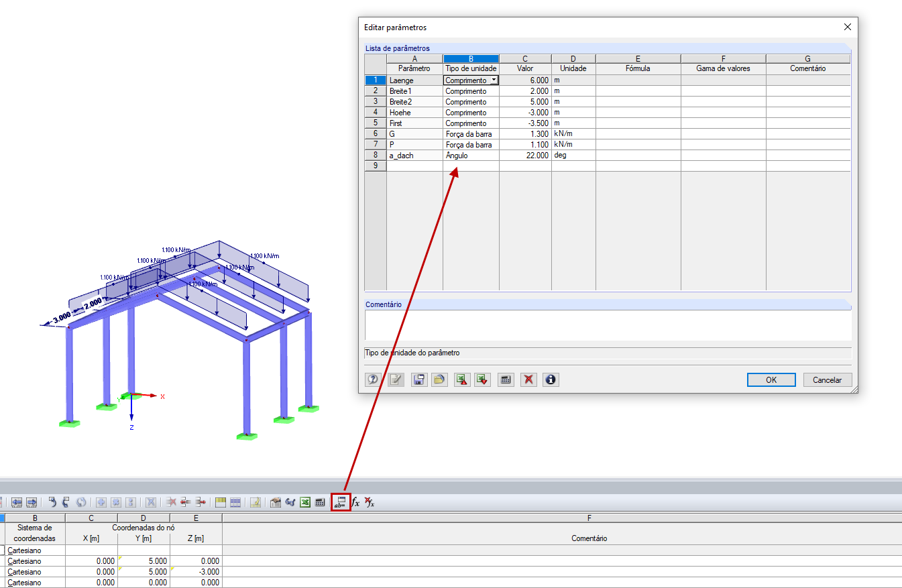Click the insert row icon with right arrow
Screen dimensions: 902x588
tap(201, 502)
